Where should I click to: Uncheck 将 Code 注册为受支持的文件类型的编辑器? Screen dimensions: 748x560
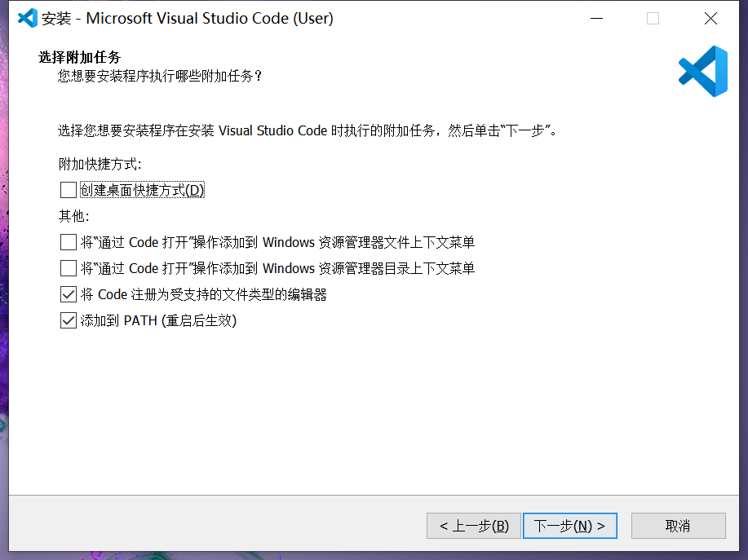[x=69, y=294]
